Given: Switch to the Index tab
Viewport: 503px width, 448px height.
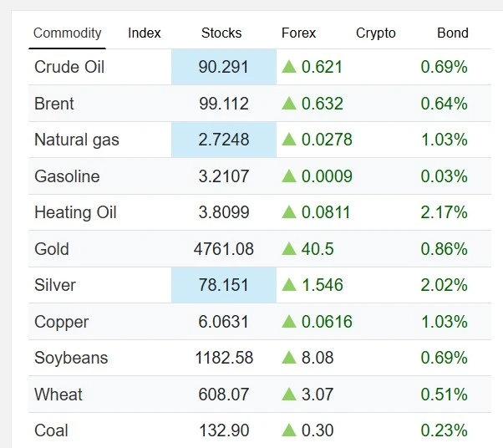Looking at the screenshot, I should tap(145, 33).
